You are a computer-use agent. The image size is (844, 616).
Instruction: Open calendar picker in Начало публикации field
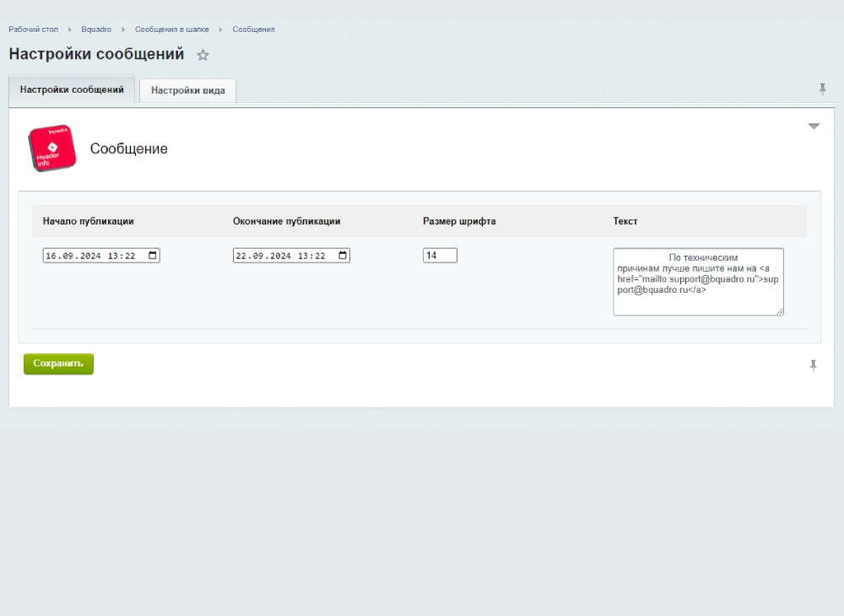coord(152,256)
